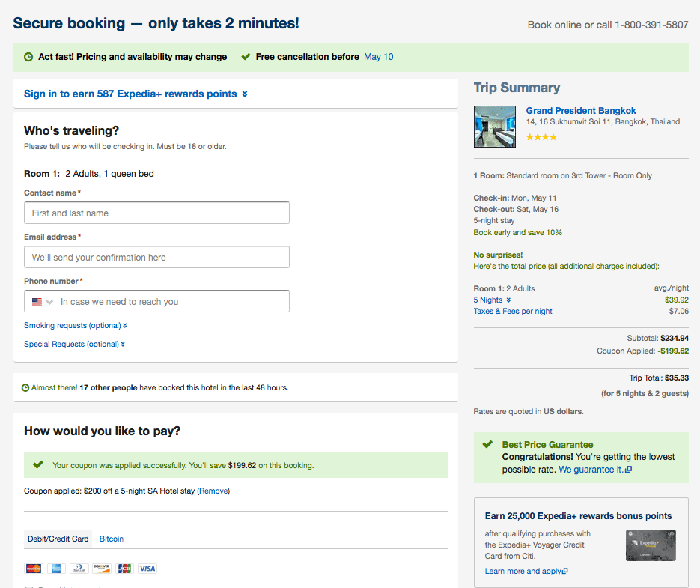Image resolution: width=700 pixels, height=588 pixels.
Task: Click the MasterCard payment icon
Action: click(x=34, y=569)
